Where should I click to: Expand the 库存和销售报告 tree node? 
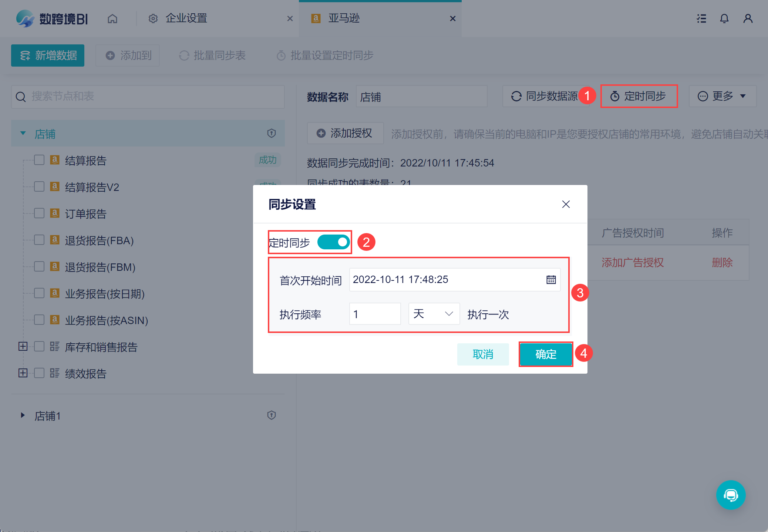pyautogui.click(x=23, y=347)
